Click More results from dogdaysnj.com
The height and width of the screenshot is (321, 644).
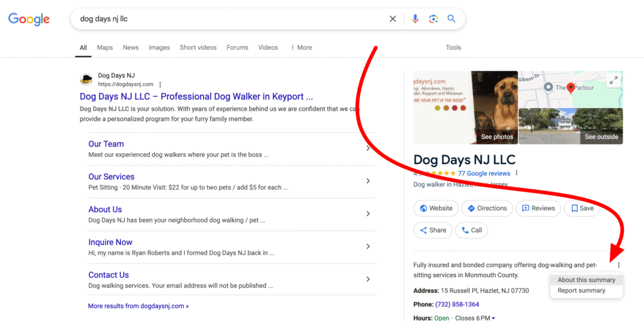coord(138,306)
